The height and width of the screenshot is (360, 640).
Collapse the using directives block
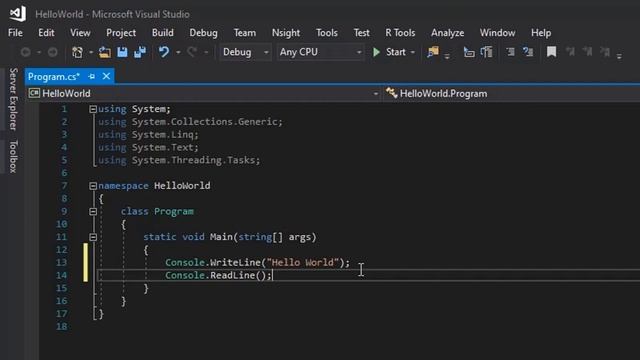click(93, 109)
